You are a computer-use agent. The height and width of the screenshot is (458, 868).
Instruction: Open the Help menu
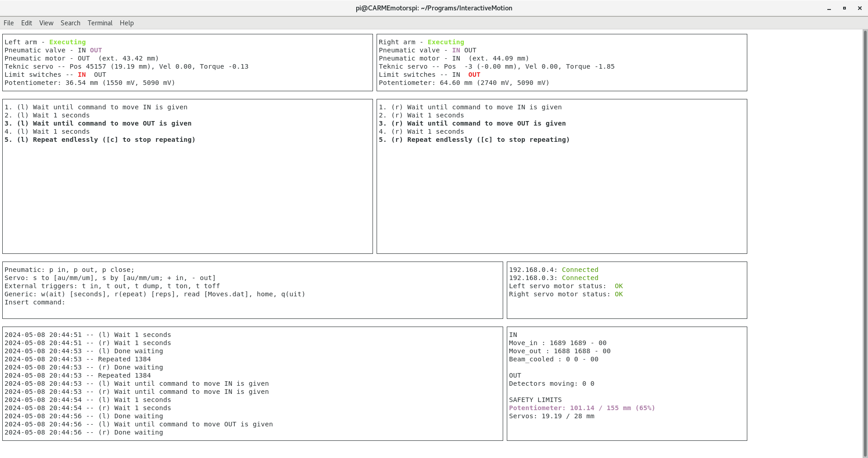pos(127,23)
